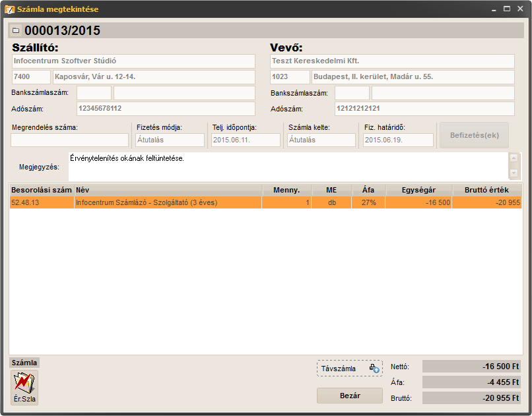This screenshot has width=532, height=416.
Task: Click the customer name field Teszt Kereskedelmi Kft.
Action: (392, 61)
